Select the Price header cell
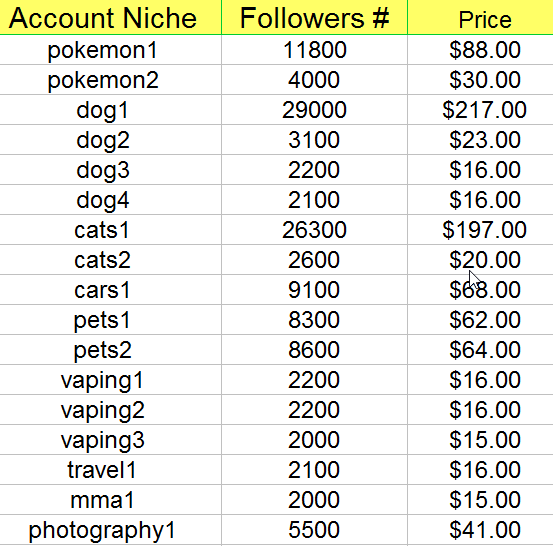 coord(480,17)
